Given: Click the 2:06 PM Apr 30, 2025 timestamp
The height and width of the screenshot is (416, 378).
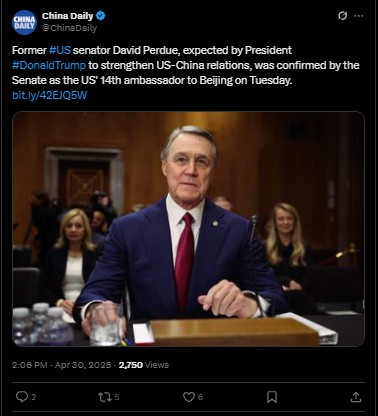Looking at the screenshot, I should pyautogui.click(x=61, y=365).
